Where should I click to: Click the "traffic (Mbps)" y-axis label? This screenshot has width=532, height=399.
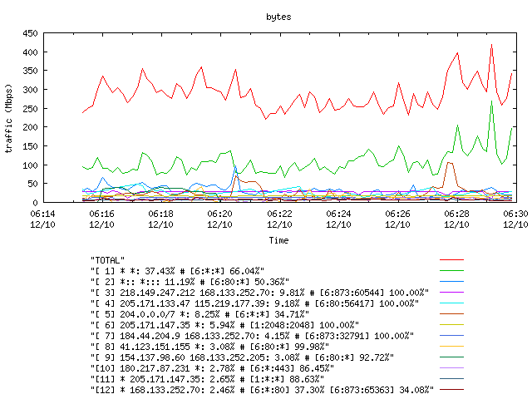coord(8,119)
